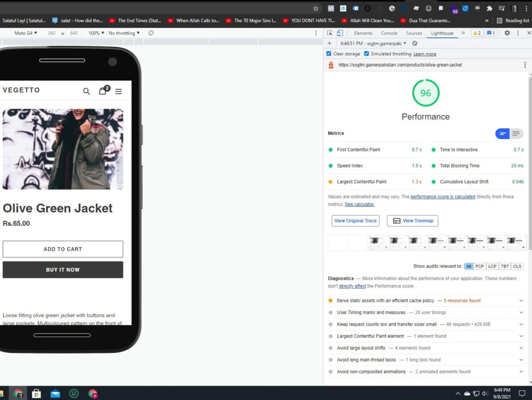Click the Olive Green Jacket product image
The width and height of the screenshot is (532, 400).
point(63,149)
